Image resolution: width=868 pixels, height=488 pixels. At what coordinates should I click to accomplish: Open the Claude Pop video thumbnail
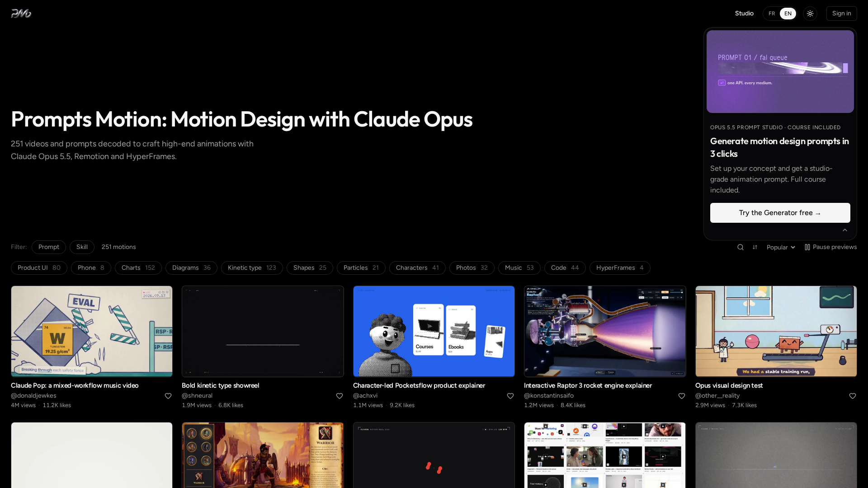(x=92, y=331)
